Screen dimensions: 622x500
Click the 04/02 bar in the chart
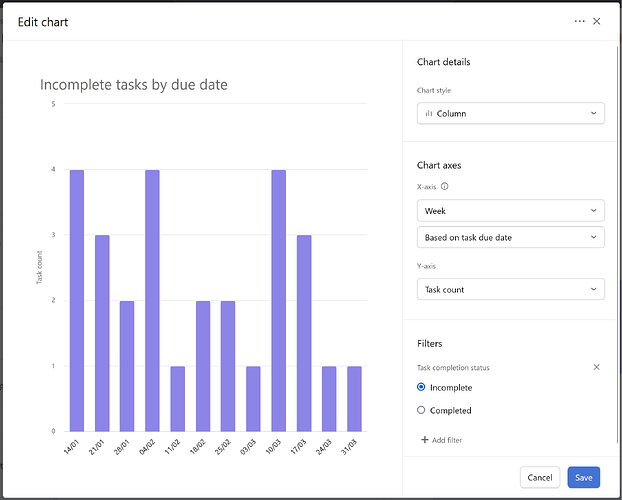[152, 301]
